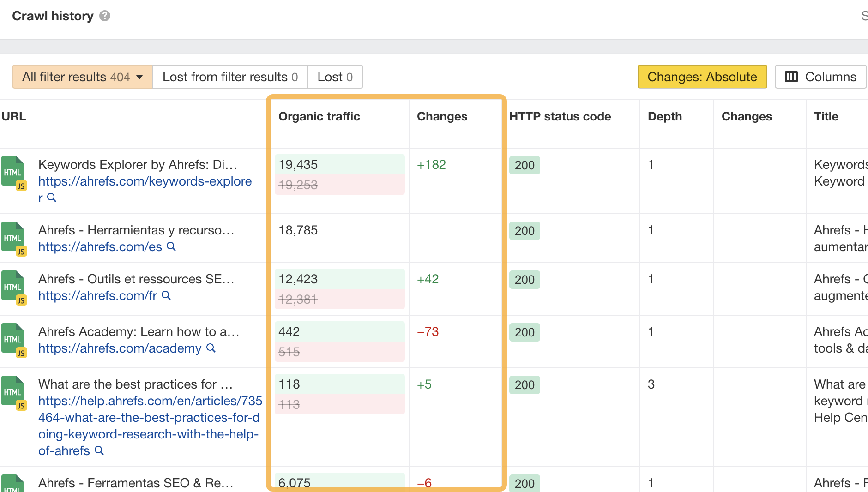
Task: Click the magnifier icon beside ahrefs.com/academy
Action: (211, 348)
